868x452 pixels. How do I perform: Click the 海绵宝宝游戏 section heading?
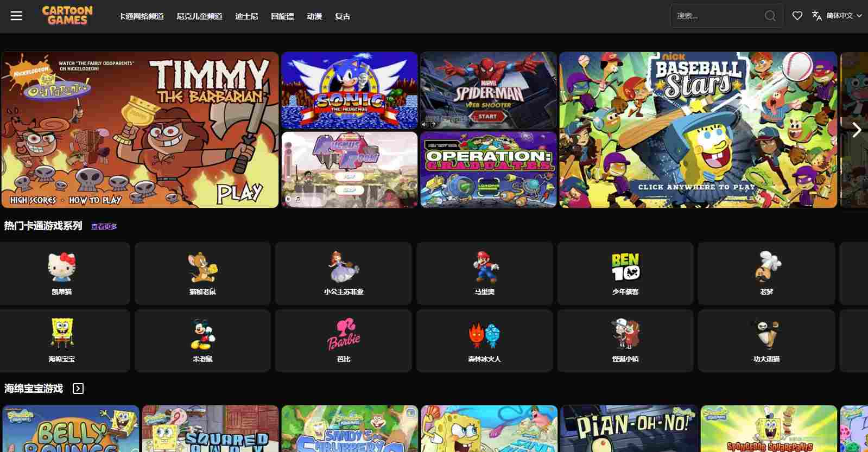tap(34, 389)
